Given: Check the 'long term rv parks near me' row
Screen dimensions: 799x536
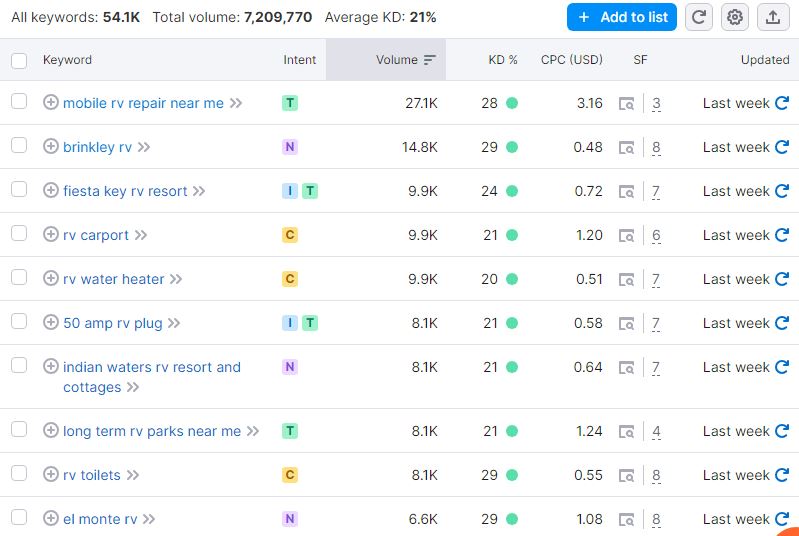Looking at the screenshot, I should click(19, 429).
